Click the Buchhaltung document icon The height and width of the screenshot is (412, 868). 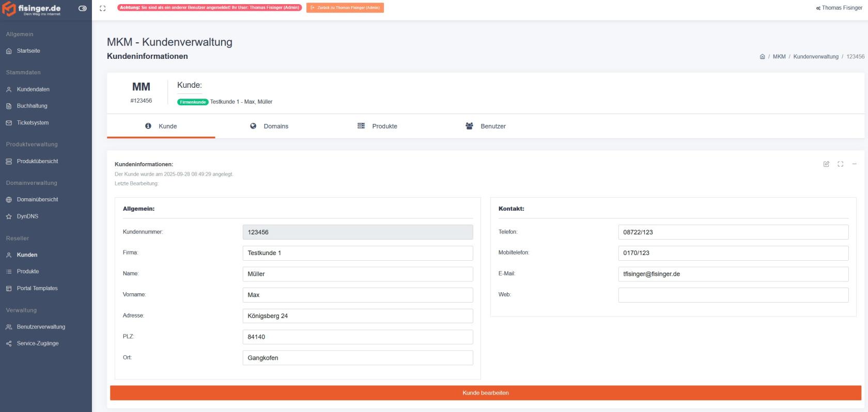[9, 106]
